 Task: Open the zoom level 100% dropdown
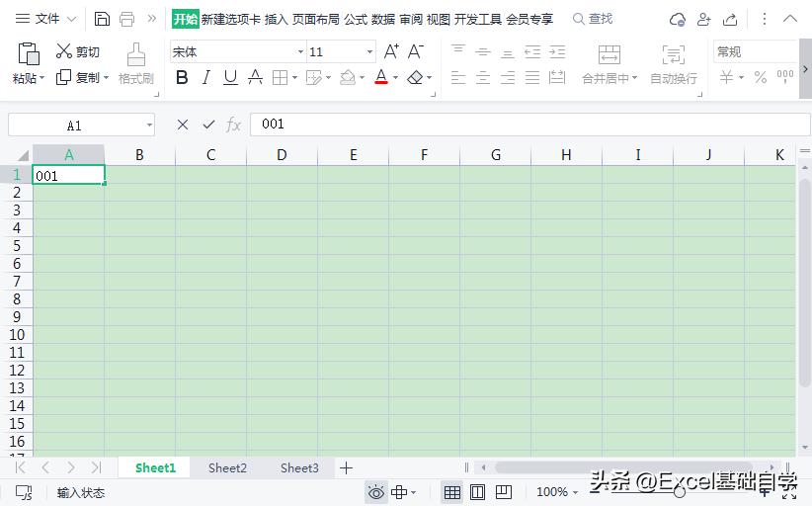point(557,492)
